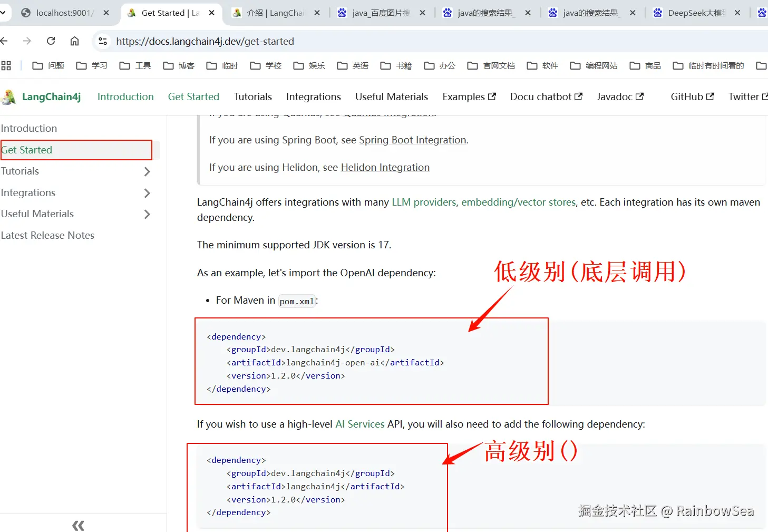Open 工具 bookmark folder

pos(135,65)
